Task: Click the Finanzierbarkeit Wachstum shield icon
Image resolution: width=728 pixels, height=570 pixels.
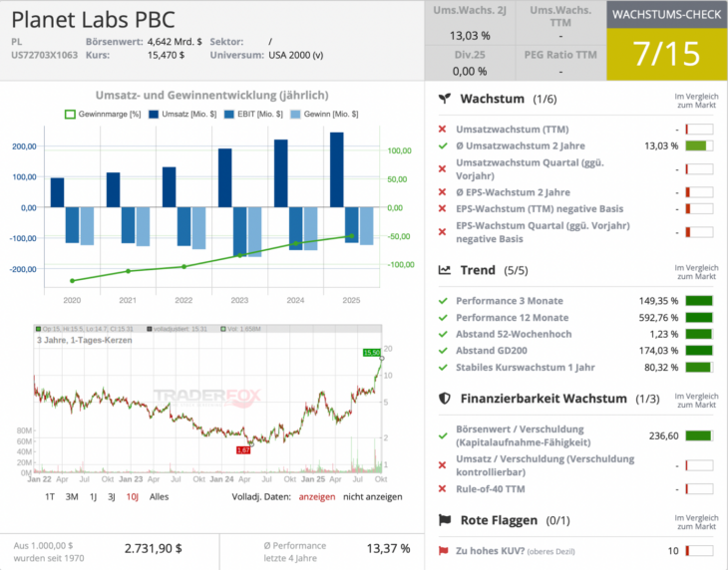Action: pos(445,399)
